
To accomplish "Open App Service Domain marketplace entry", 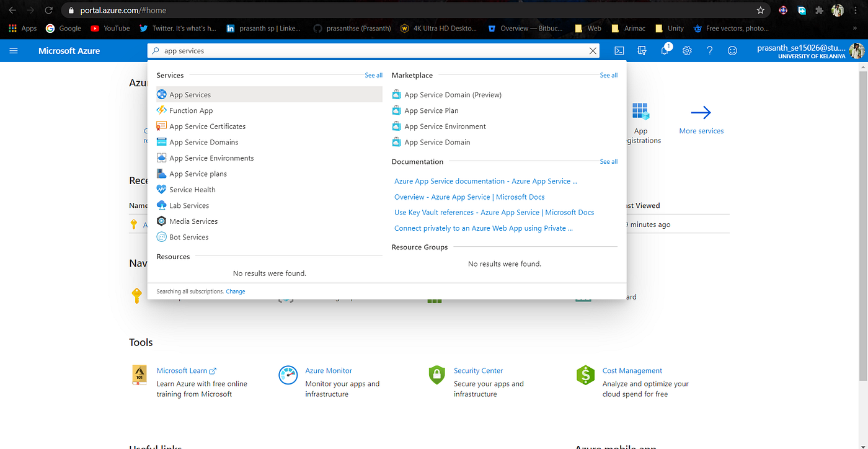I will [437, 142].
